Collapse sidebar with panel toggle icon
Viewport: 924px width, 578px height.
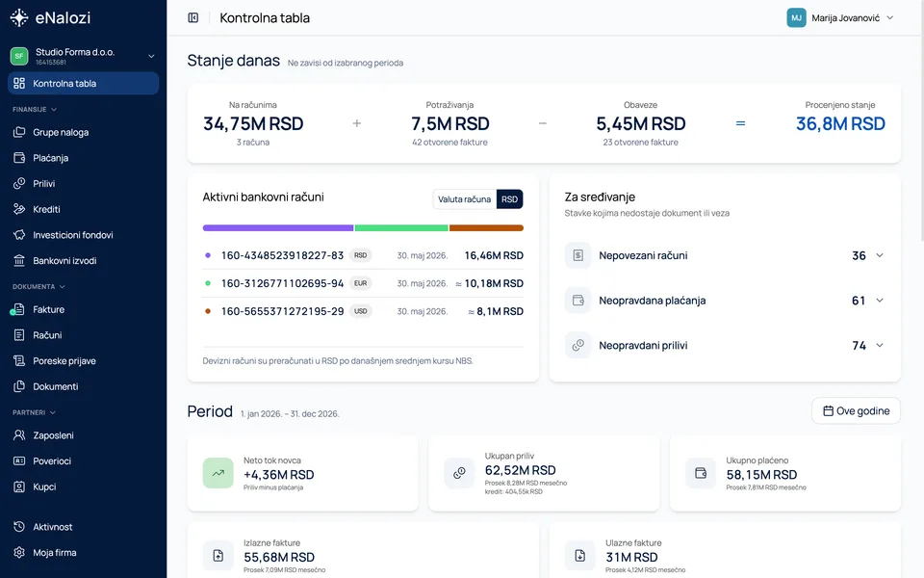click(193, 17)
